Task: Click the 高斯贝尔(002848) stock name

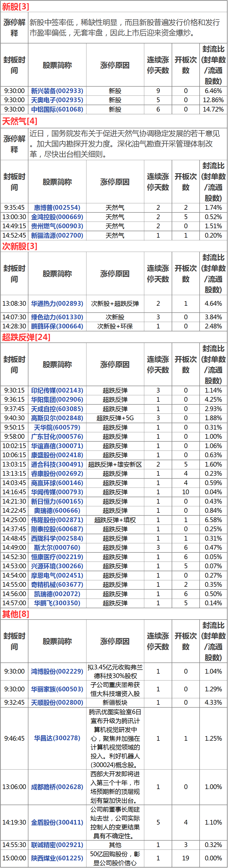Action: point(57,418)
